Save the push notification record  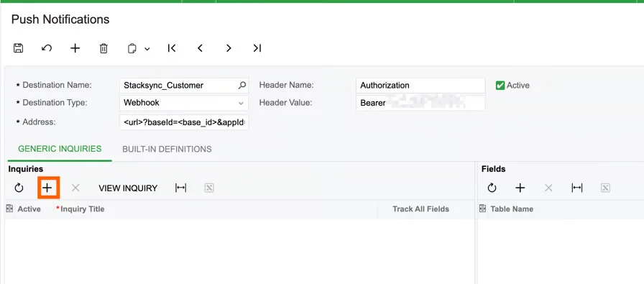[18, 48]
